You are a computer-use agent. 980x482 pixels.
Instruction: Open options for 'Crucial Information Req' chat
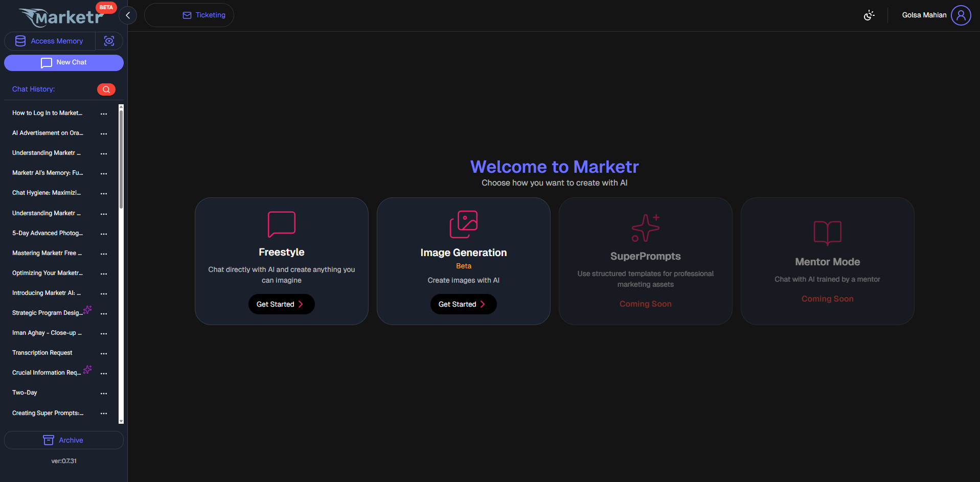(104, 373)
